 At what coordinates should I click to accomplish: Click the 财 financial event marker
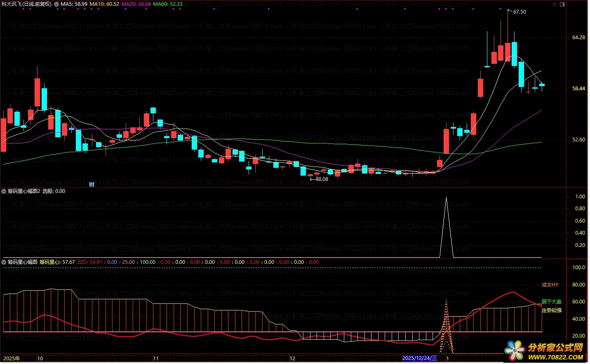coord(92,184)
